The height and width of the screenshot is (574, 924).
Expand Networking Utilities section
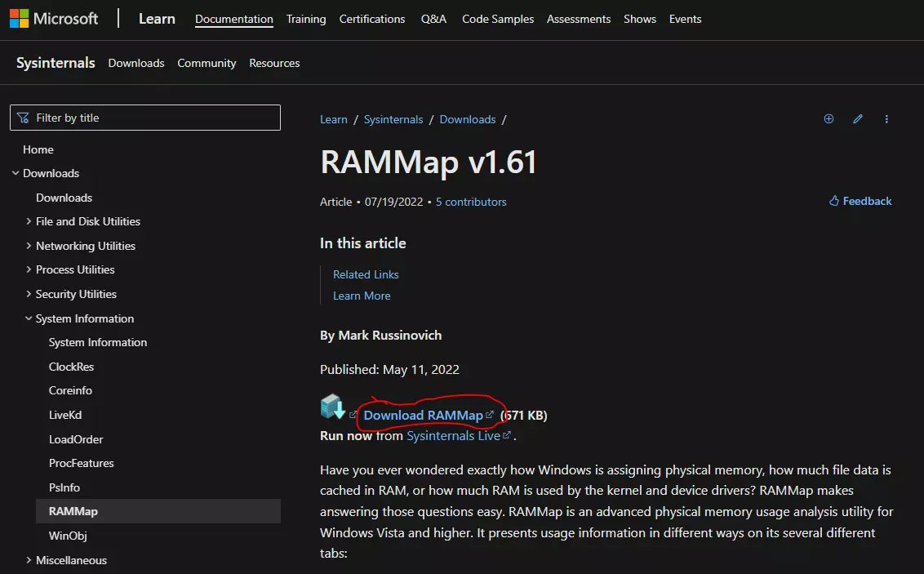tap(29, 246)
